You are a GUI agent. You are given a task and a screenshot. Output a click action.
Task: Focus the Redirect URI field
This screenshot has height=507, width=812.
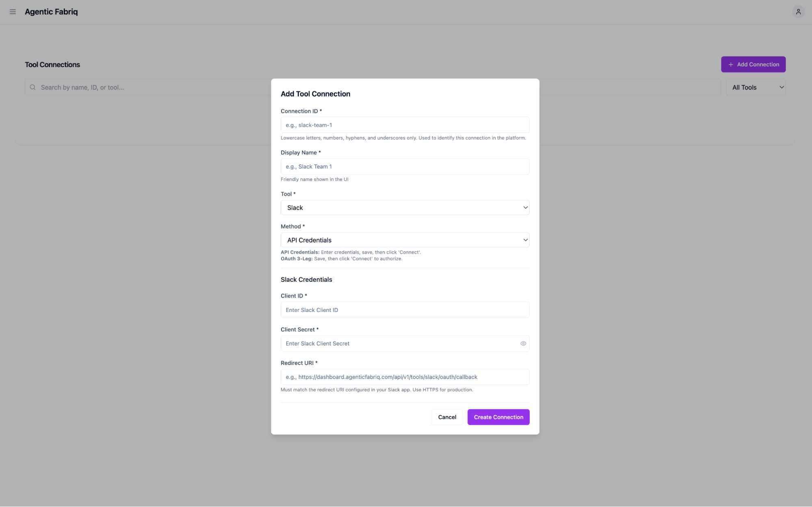click(405, 377)
